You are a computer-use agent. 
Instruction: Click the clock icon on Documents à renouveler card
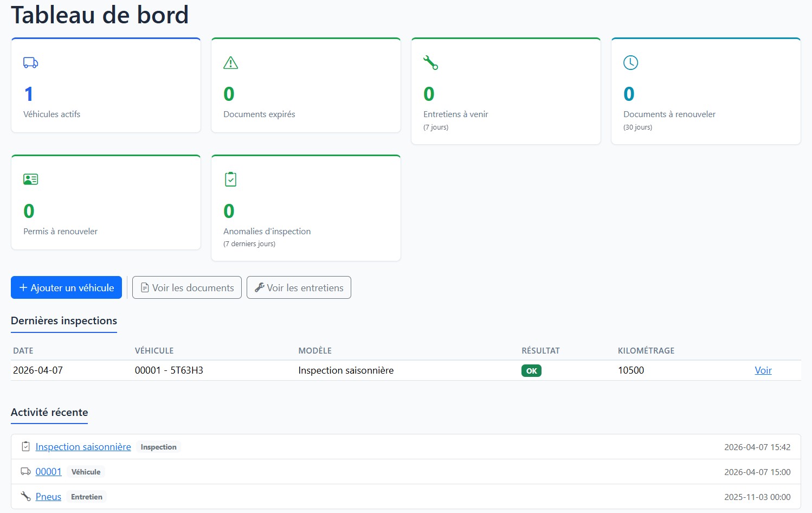630,63
